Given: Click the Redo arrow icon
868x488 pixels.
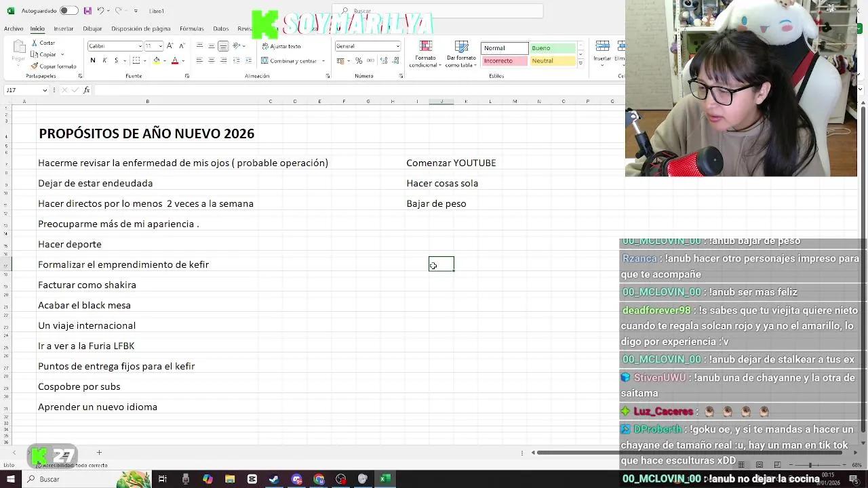Looking at the screenshot, I should click(118, 11).
